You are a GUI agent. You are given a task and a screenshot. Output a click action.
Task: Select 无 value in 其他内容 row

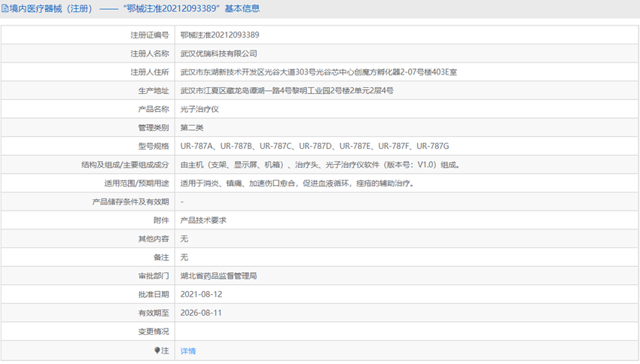[184, 239]
